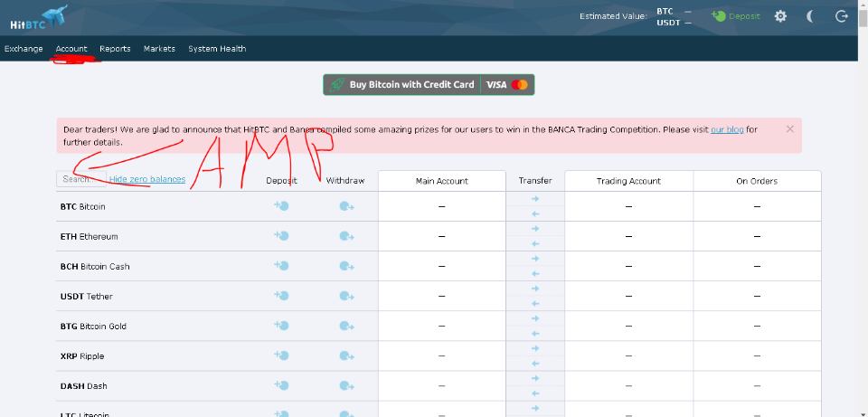The width and height of the screenshot is (868, 417).
Task: Go to Markets page
Action: pos(159,49)
